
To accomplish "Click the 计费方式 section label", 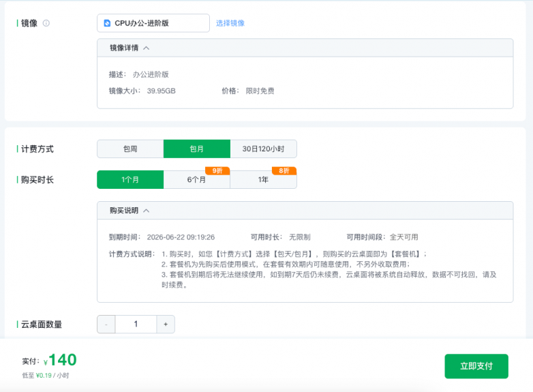I will point(37,149).
